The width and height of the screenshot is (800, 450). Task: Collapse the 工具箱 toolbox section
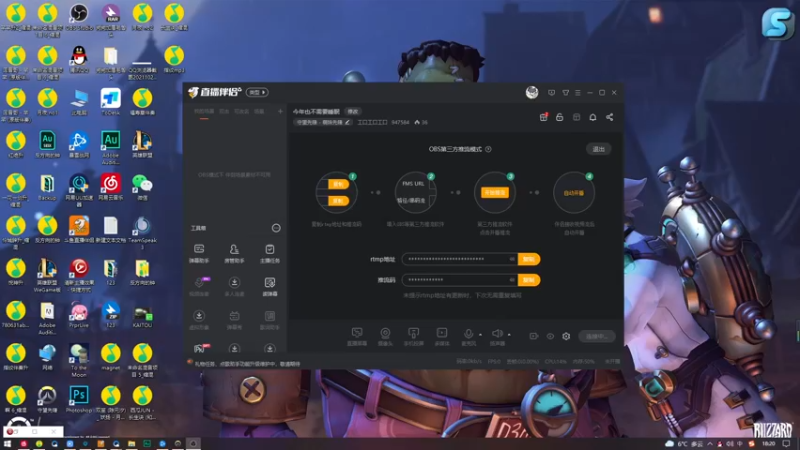[276, 228]
